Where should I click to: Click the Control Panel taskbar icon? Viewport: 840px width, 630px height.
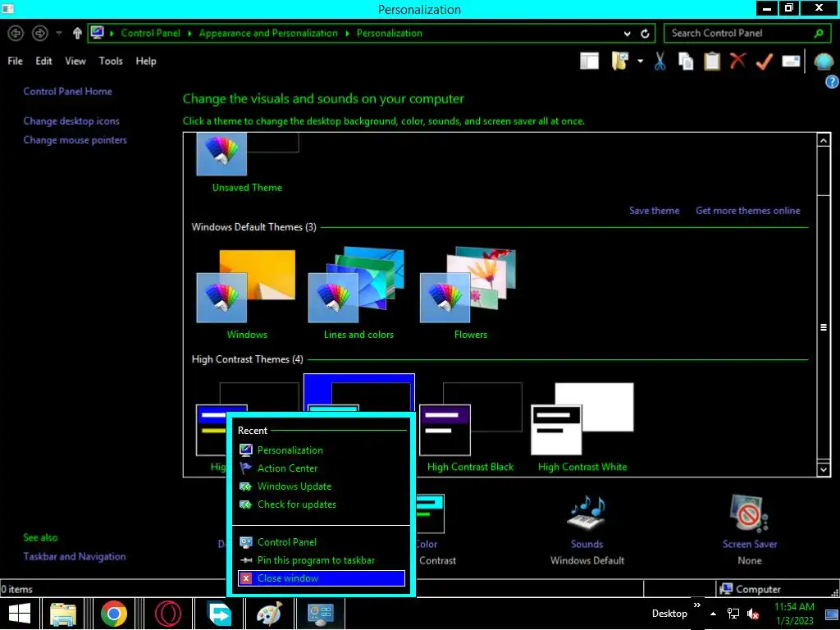(x=321, y=614)
